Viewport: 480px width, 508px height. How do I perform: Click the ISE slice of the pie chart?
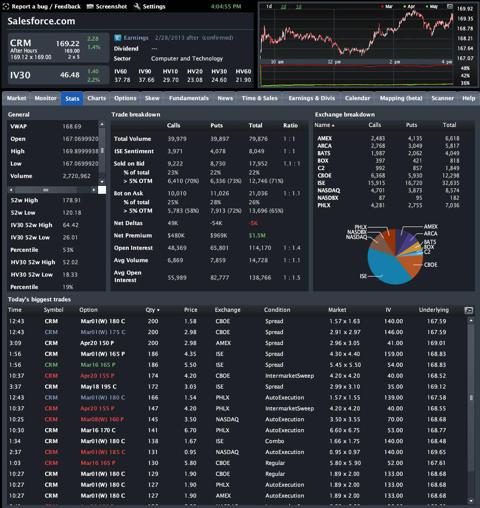(x=388, y=267)
